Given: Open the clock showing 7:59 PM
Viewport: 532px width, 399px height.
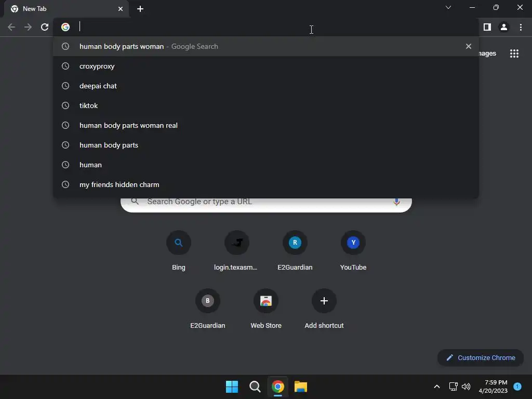Looking at the screenshot, I should (x=493, y=387).
